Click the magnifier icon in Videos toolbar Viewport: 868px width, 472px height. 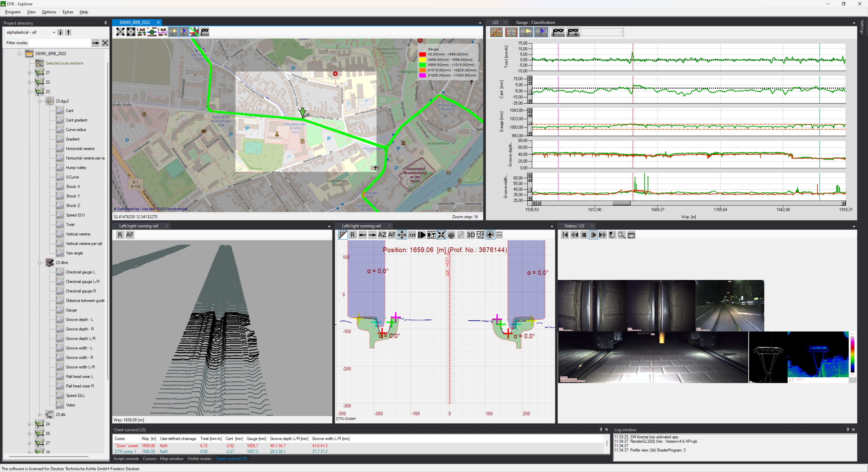622,235
